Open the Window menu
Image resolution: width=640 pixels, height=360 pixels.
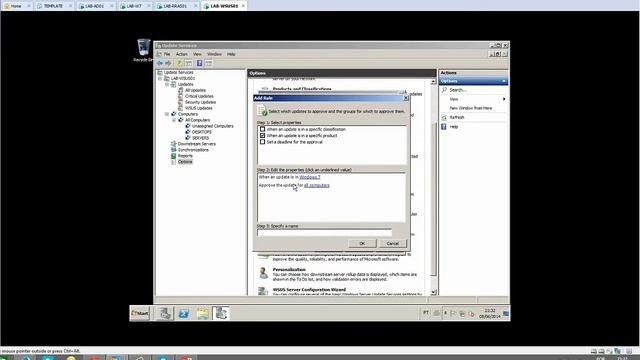(214, 54)
